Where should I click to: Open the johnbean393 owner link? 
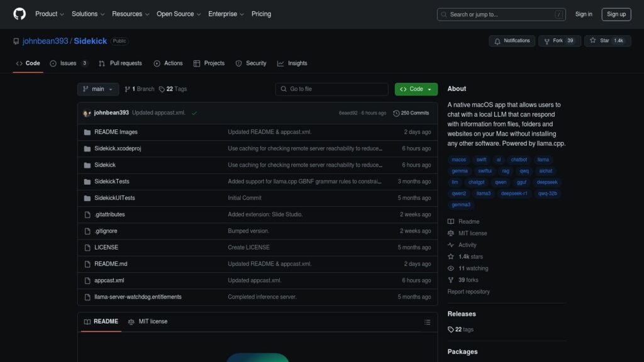tap(45, 41)
